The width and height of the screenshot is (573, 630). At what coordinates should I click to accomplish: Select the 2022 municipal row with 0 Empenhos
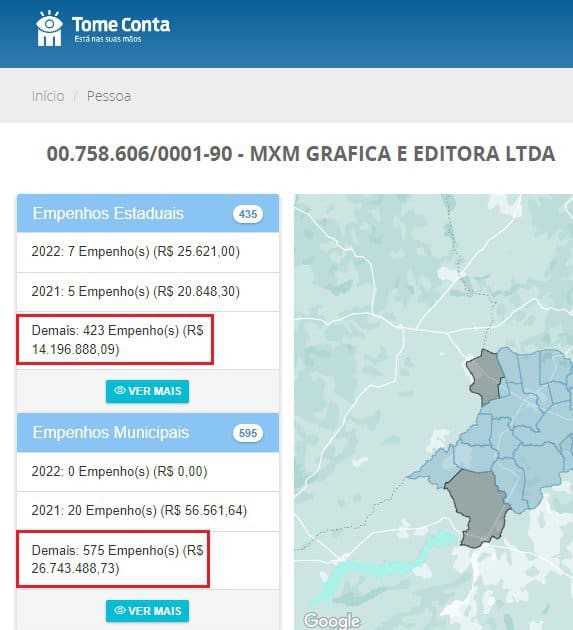(x=148, y=471)
